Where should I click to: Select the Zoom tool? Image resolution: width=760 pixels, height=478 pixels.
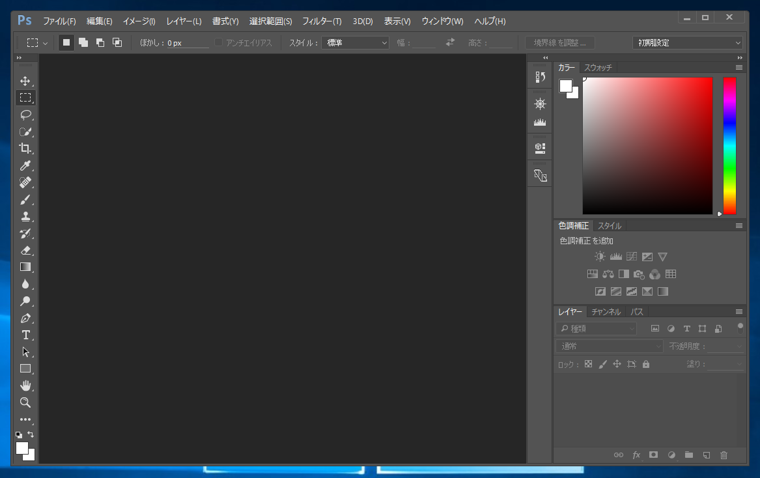25,402
